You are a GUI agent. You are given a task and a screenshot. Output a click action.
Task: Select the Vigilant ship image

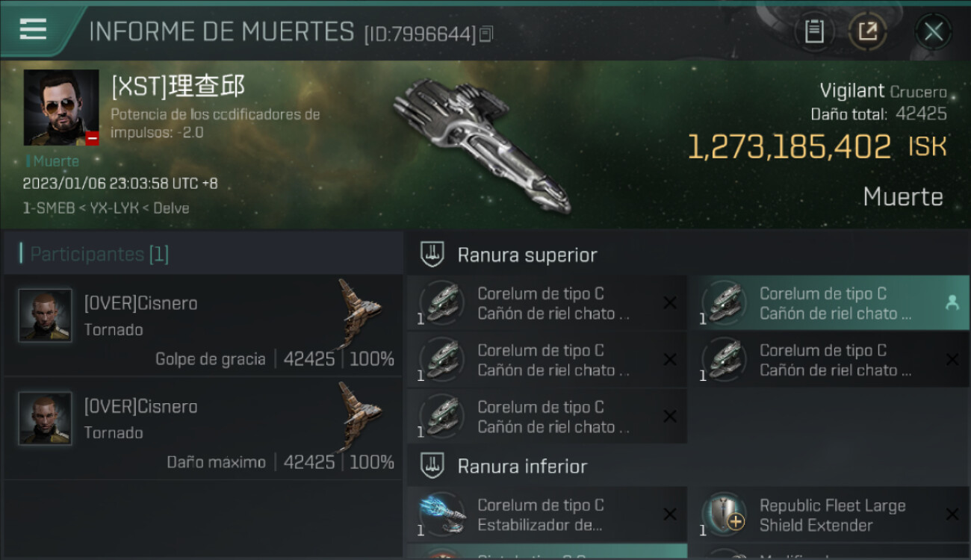(x=483, y=143)
